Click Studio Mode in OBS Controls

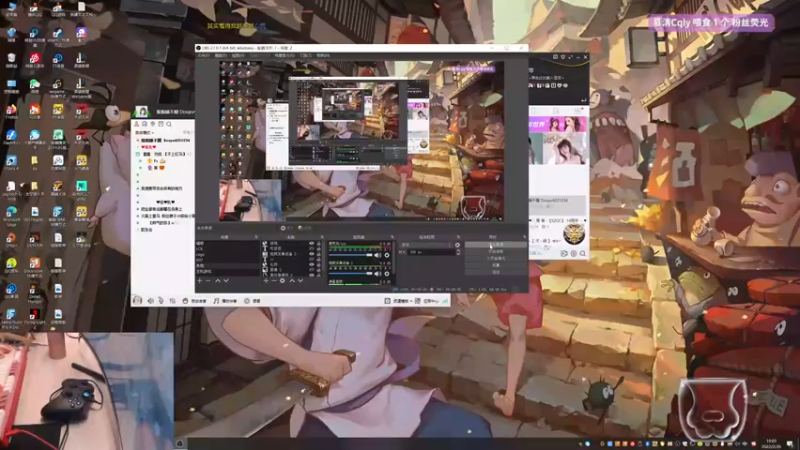(x=495, y=258)
